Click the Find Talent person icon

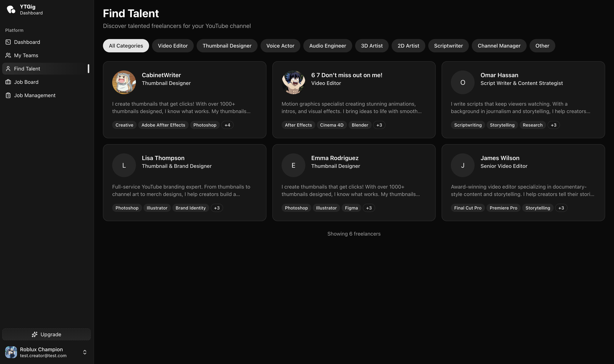click(x=8, y=69)
